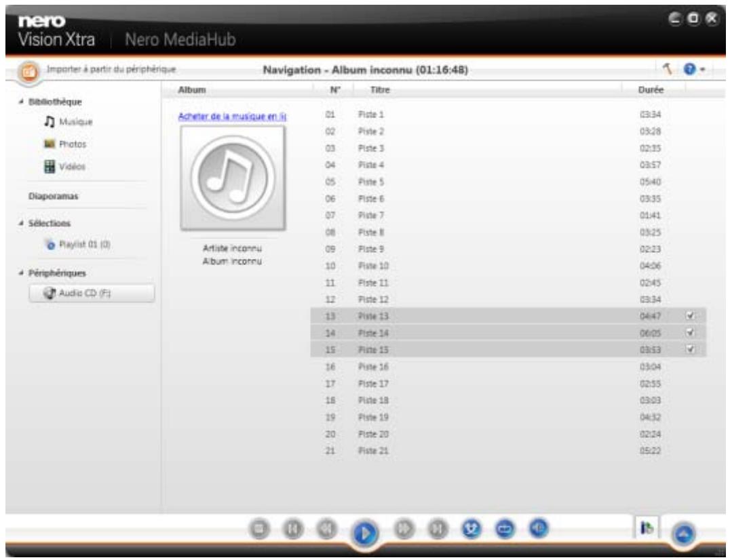Screen dimensions: 730x560
Task: Click the fast forward button
Action: coord(404,529)
